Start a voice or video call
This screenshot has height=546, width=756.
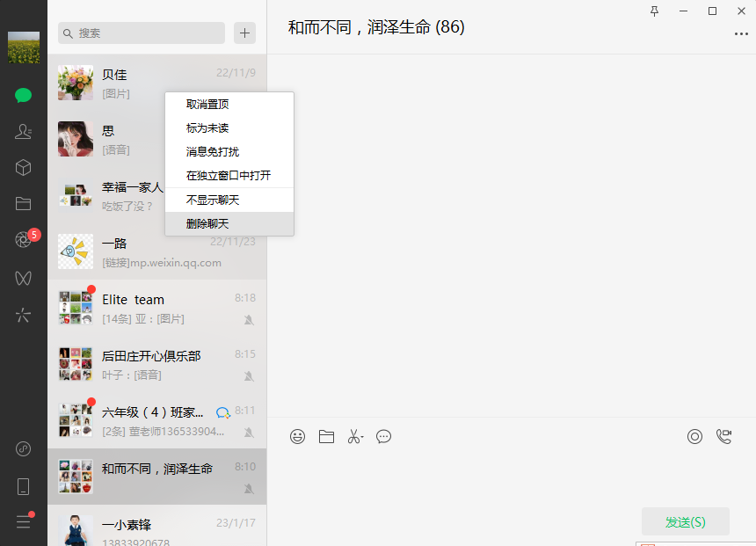coord(724,436)
